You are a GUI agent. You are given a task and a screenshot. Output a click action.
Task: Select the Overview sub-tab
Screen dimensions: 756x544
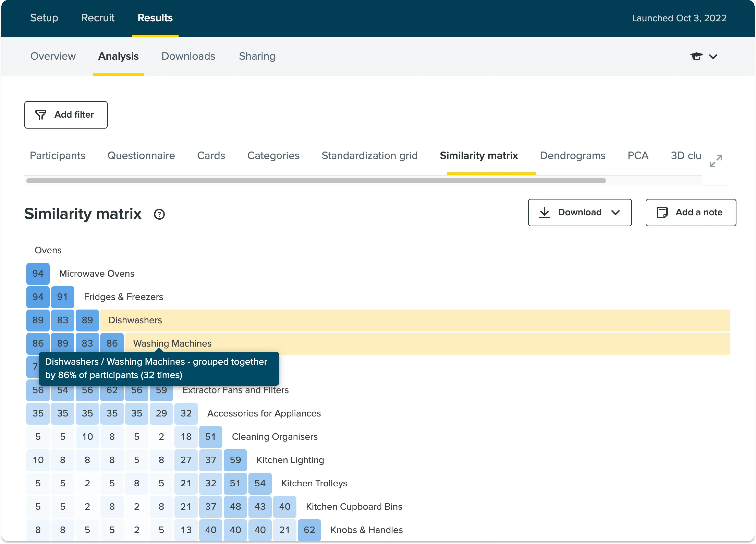click(53, 56)
